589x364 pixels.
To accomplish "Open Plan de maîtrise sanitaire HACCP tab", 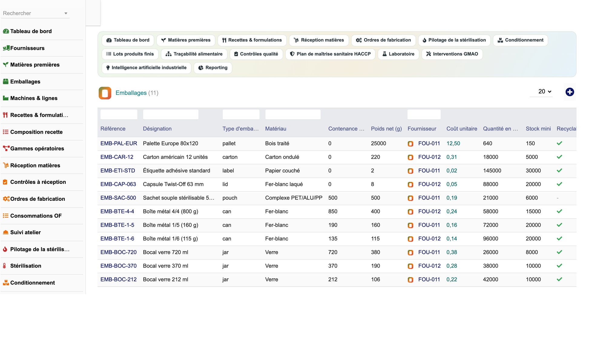I will coord(330,54).
